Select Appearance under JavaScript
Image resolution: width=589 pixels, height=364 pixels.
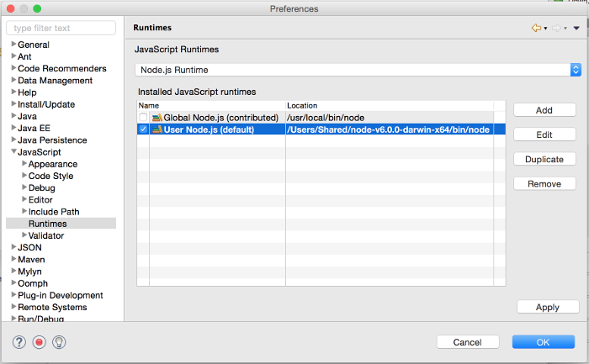pyautogui.click(x=53, y=164)
